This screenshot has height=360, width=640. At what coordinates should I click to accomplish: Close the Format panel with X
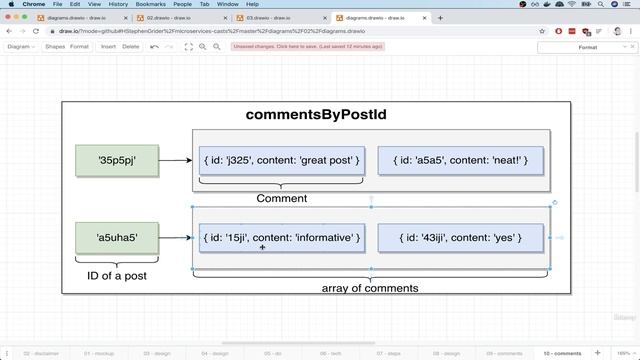[633, 47]
